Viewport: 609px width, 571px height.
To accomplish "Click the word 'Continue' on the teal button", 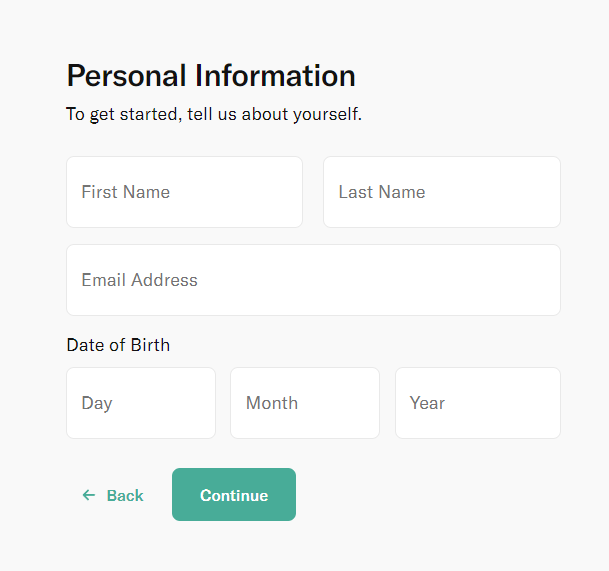I will tap(234, 495).
